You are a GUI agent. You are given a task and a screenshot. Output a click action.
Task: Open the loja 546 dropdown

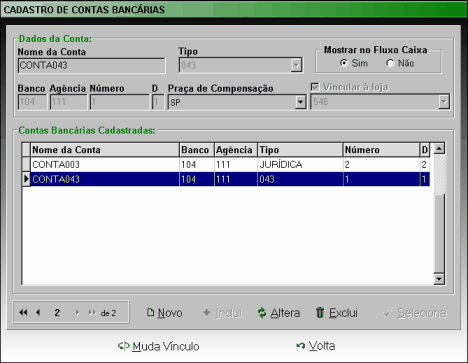coord(444,102)
